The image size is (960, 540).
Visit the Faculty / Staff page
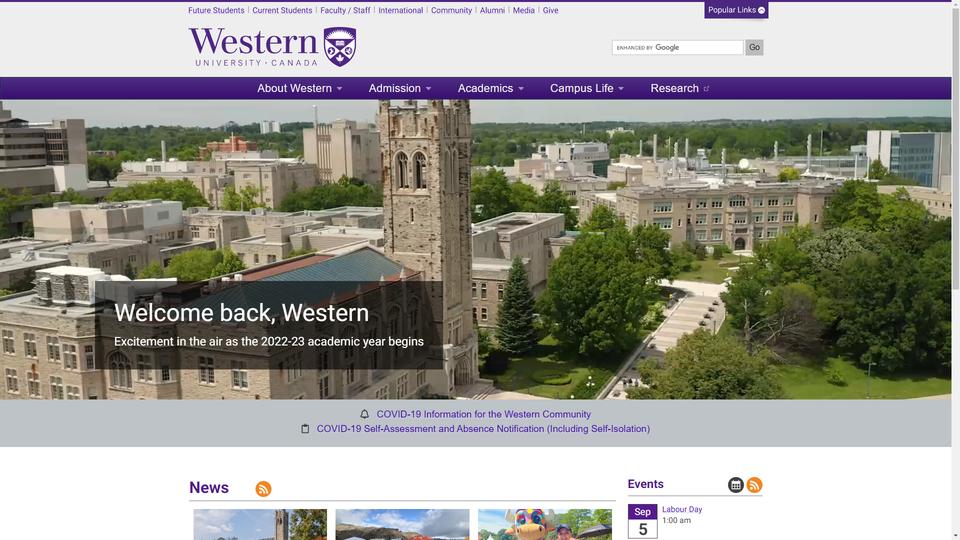coord(345,10)
